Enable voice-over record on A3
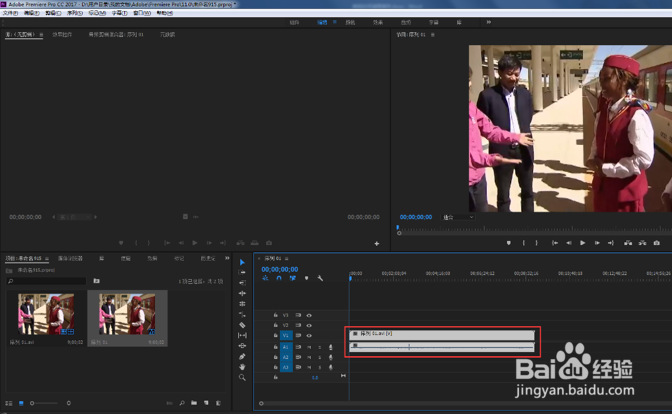 tap(330, 367)
